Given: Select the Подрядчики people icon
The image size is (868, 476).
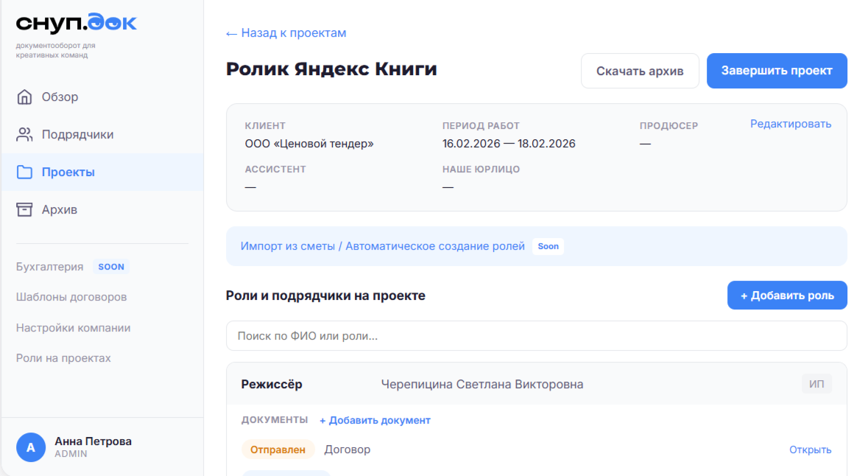Looking at the screenshot, I should point(24,134).
